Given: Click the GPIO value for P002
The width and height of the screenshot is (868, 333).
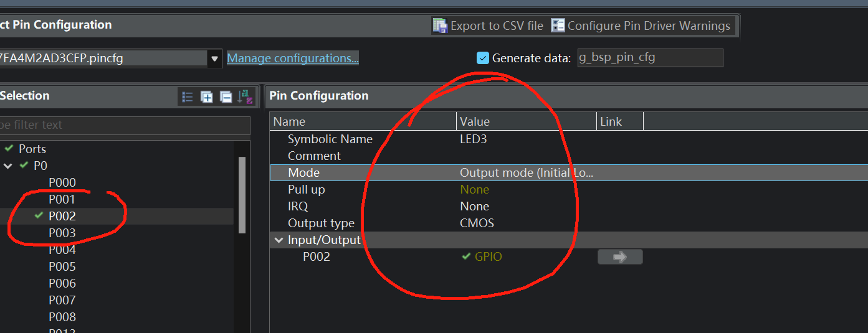Looking at the screenshot, I should click(488, 256).
